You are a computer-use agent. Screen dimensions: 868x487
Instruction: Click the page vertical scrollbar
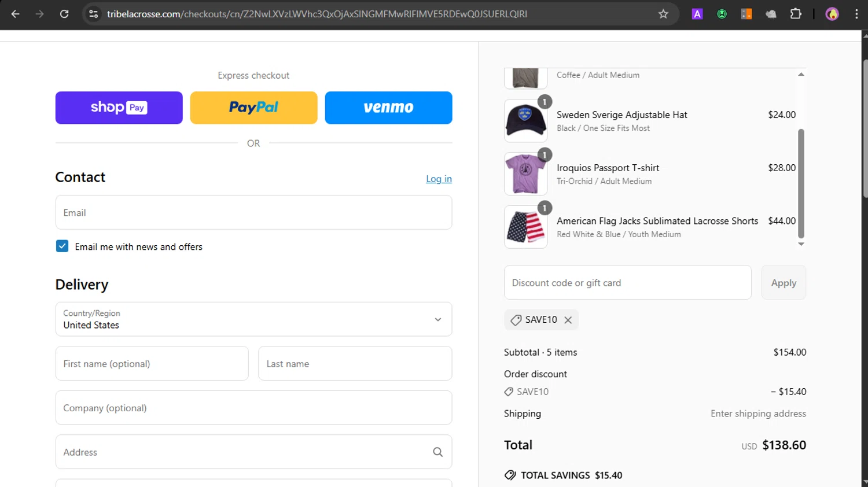[865, 128]
